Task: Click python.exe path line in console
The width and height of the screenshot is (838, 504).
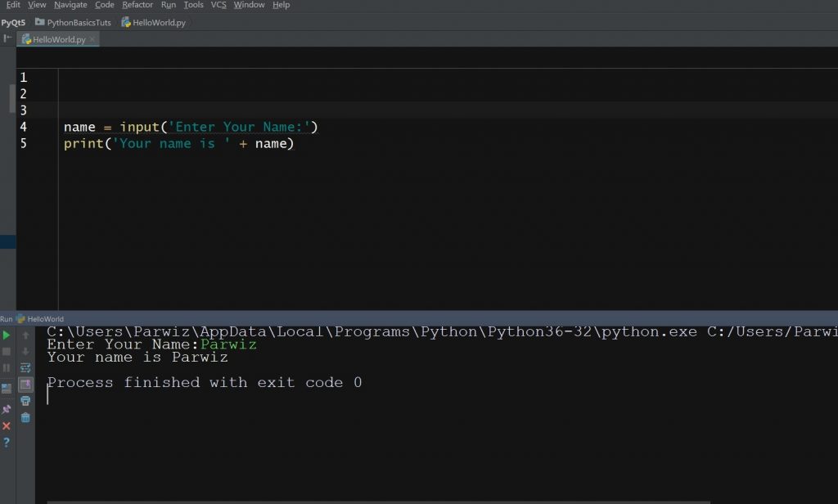Action: click(442, 331)
